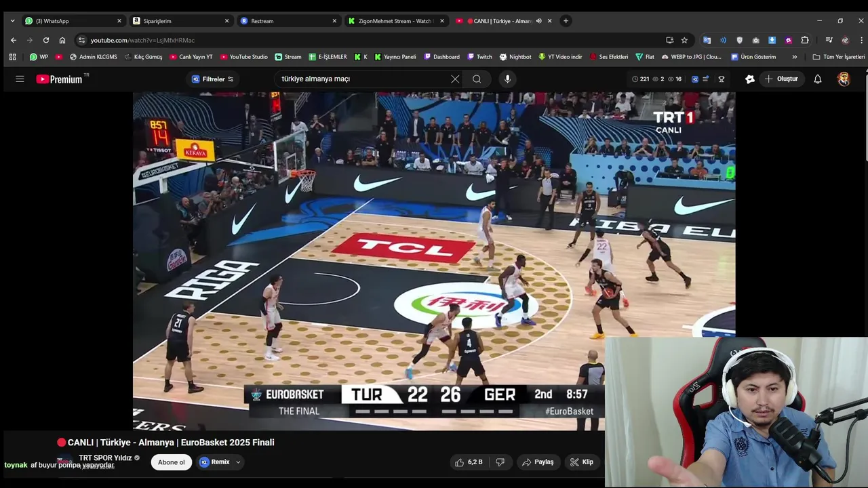868x488 pixels.
Task: Click Abone ol subscribe button
Action: [x=171, y=462]
